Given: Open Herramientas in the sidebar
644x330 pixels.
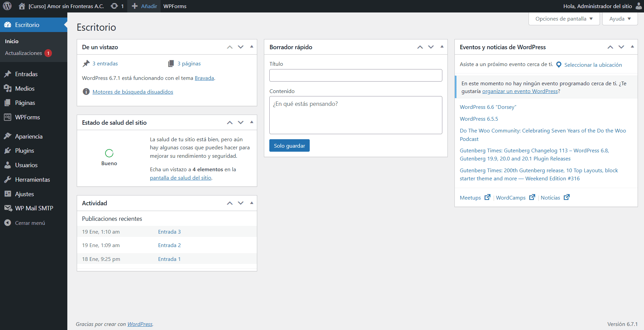Looking at the screenshot, I should [x=32, y=180].
